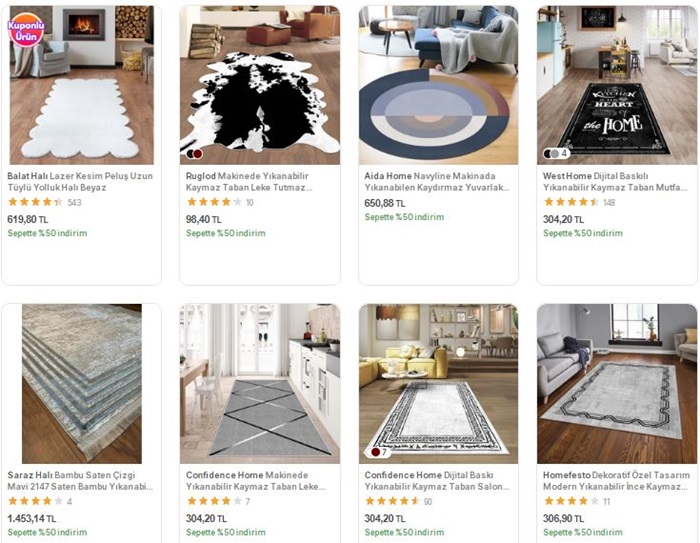Select West Home rug color options badge
The height and width of the screenshot is (543, 700).
(555, 154)
